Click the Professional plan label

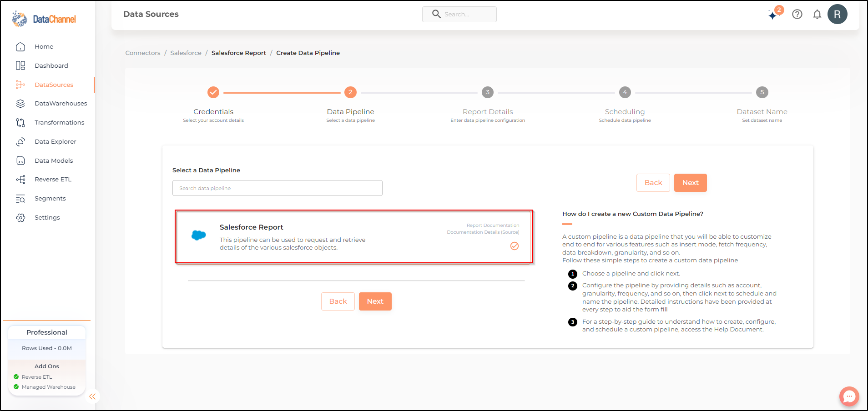pyautogui.click(x=47, y=332)
